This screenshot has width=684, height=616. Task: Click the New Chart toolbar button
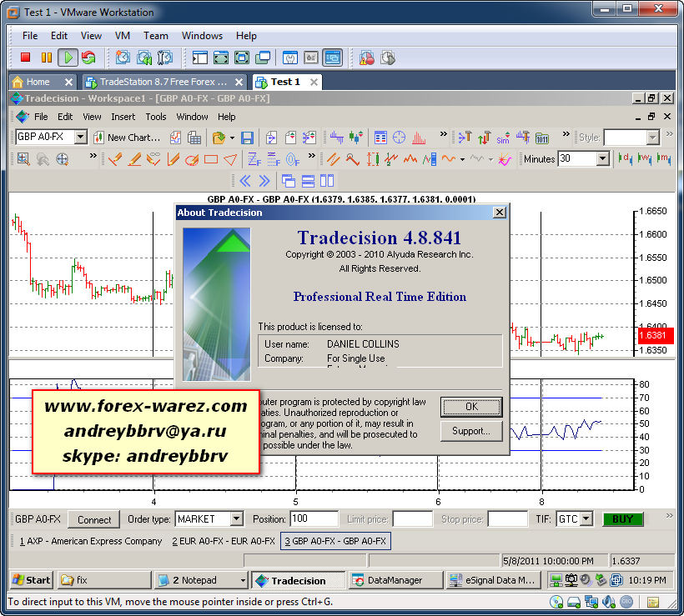click(x=127, y=138)
